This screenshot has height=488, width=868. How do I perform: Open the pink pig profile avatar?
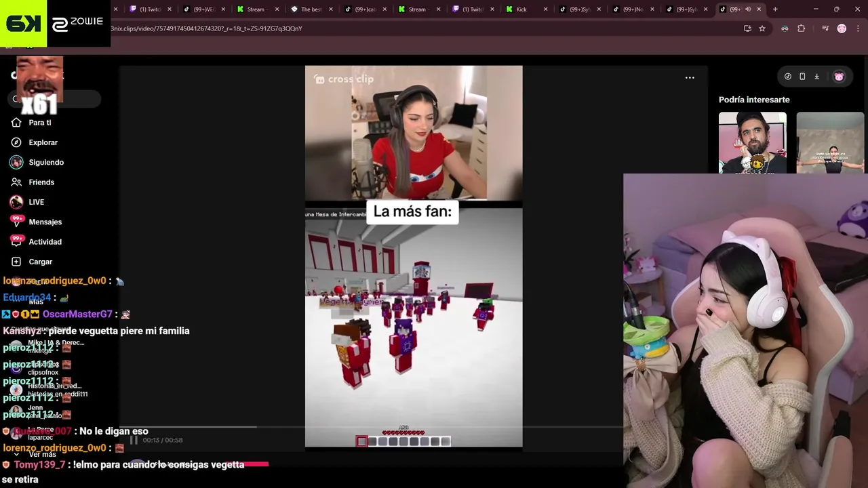point(839,77)
